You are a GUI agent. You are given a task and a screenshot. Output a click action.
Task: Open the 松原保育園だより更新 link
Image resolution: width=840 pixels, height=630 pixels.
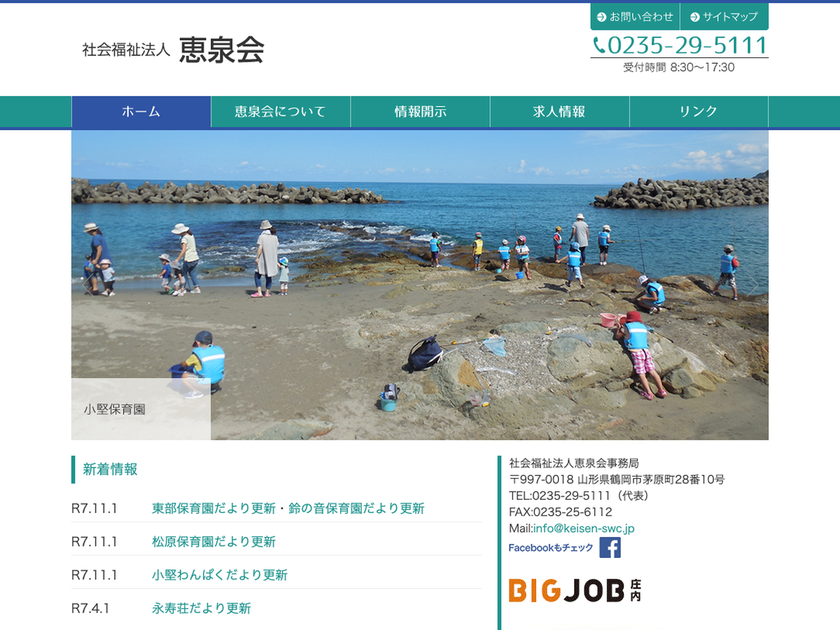(213, 541)
